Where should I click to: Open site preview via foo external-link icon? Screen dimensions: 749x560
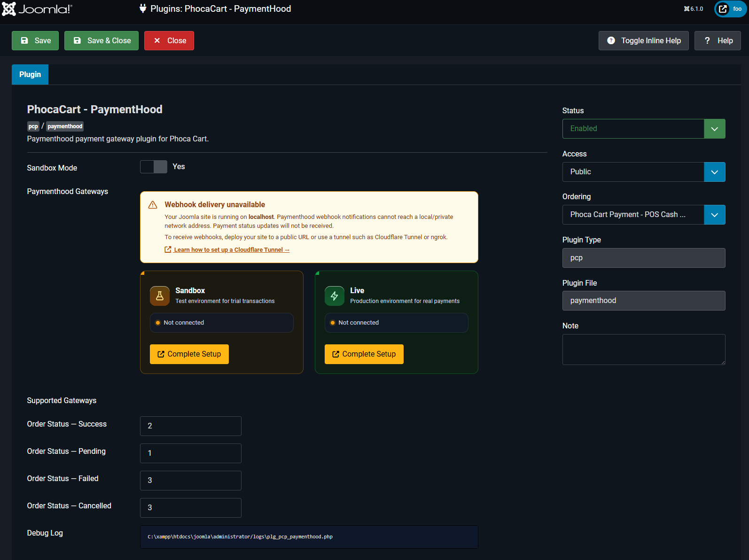(723, 9)
